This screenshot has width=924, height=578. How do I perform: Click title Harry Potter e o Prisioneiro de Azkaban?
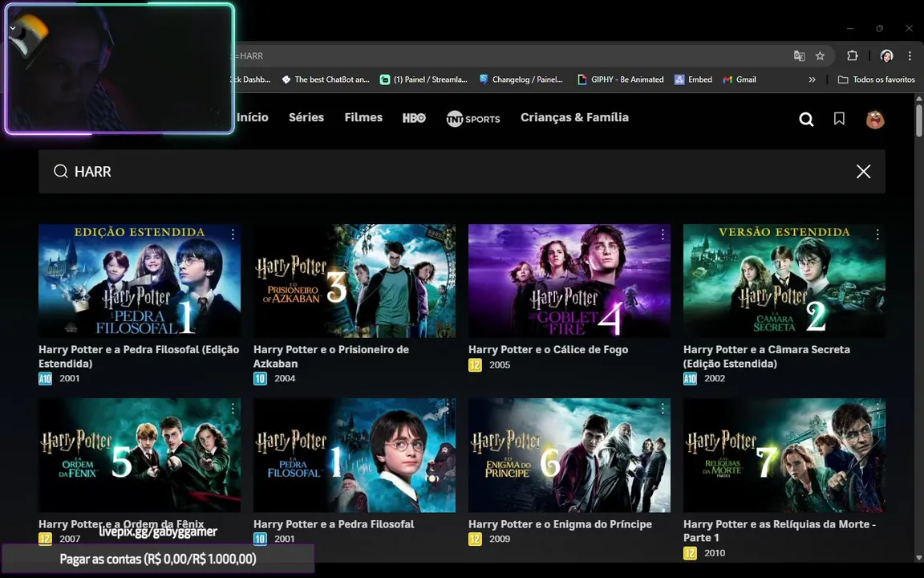[331, 356]
